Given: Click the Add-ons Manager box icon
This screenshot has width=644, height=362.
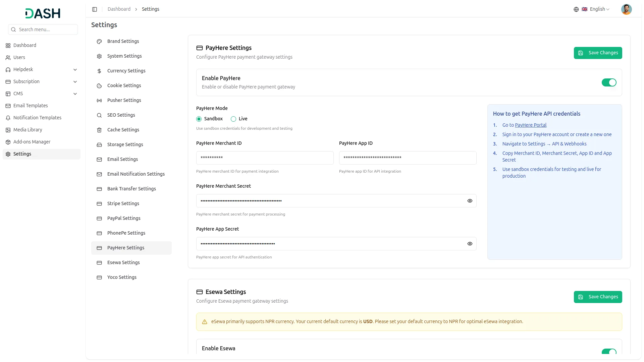Looking at the screenshot, I should click(x=8, y=142).
